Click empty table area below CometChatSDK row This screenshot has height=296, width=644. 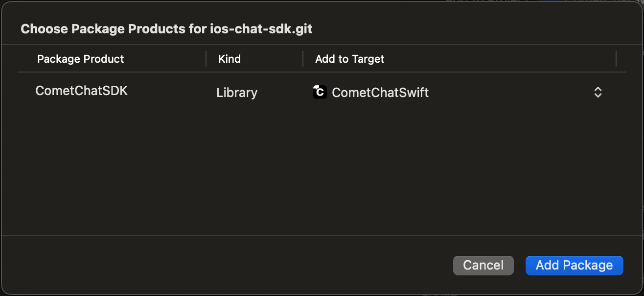coord(322,169)
